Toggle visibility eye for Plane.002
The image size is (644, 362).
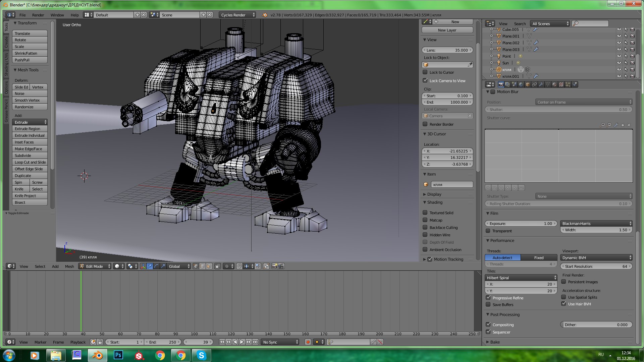click(619, 43)
